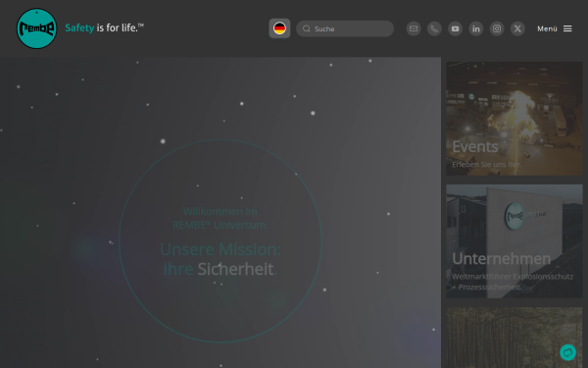Viewport: 588px width, 368px height.
Task: Open the Events tile
Action: click(514, 119)
